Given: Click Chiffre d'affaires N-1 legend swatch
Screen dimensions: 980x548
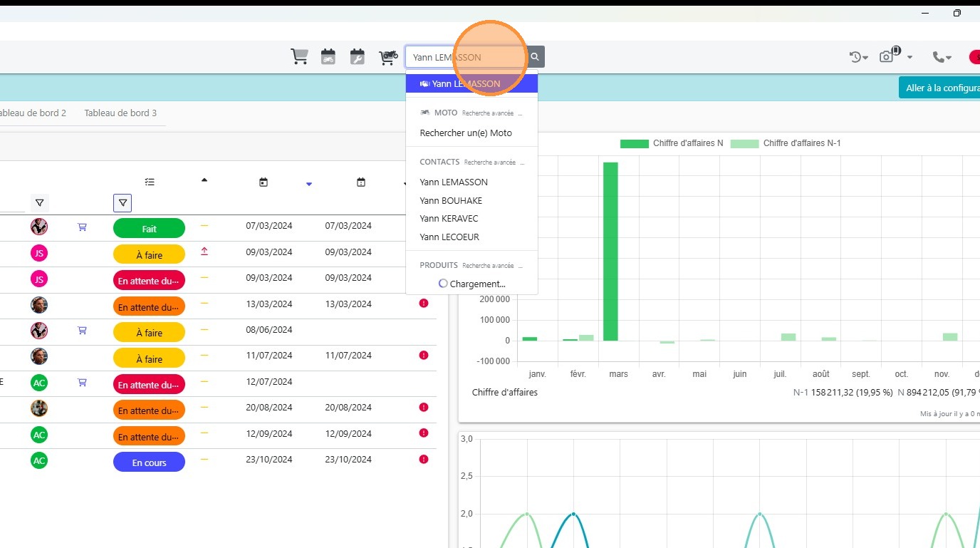Looking at the screenshot, I should click(x=744, y=143).
